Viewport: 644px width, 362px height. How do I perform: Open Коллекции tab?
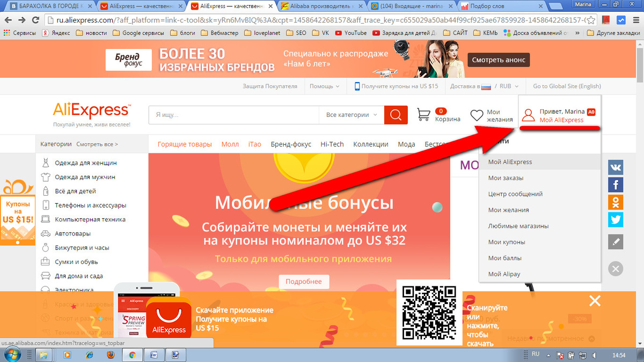tap(371, 144)
